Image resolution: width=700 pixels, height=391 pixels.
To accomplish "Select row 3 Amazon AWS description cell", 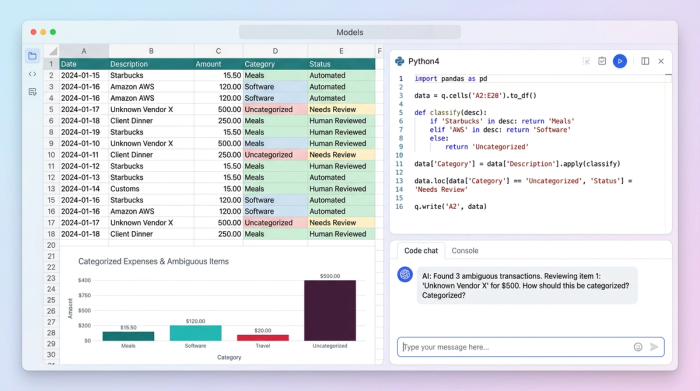I will (151, 87).
